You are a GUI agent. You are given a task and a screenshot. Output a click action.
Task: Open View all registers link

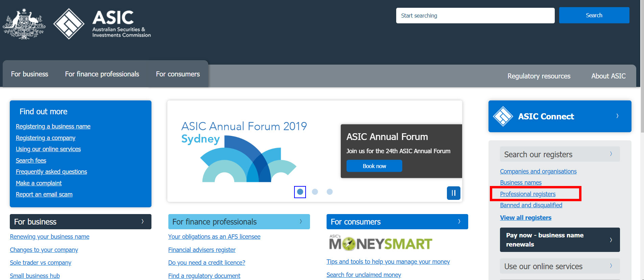coord(526,218)
